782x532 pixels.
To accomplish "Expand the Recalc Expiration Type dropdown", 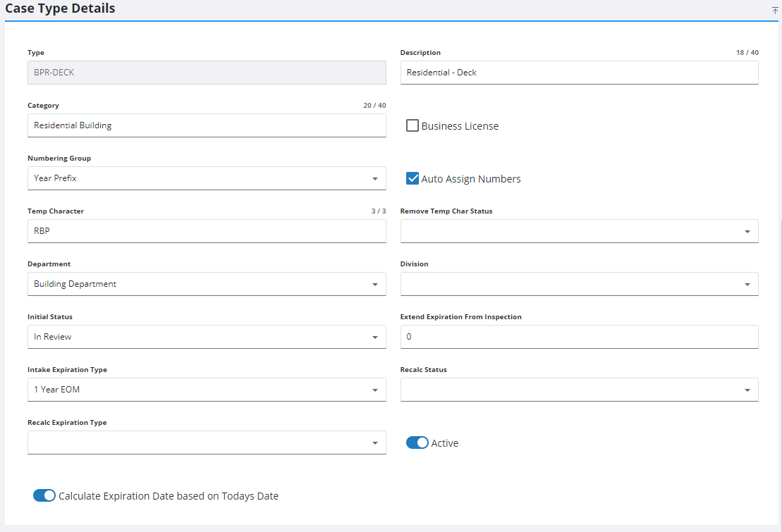I will pyautogui.click(x=207, y=443).
